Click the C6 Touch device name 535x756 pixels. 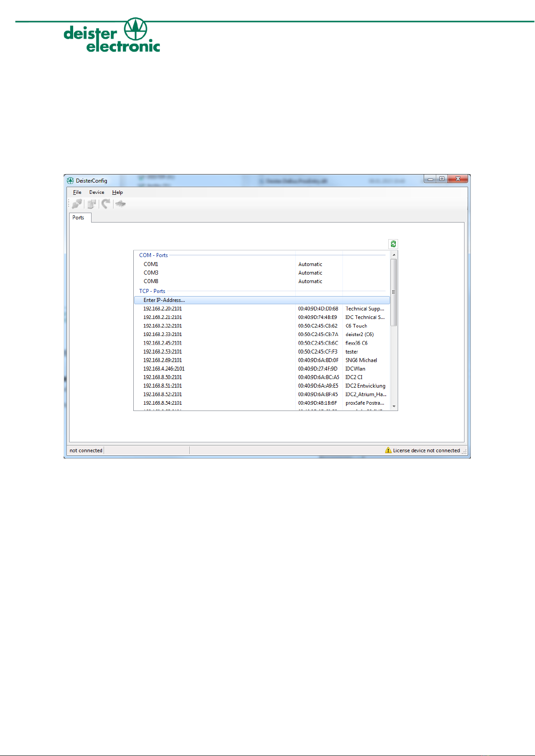(x=356, y=326)
